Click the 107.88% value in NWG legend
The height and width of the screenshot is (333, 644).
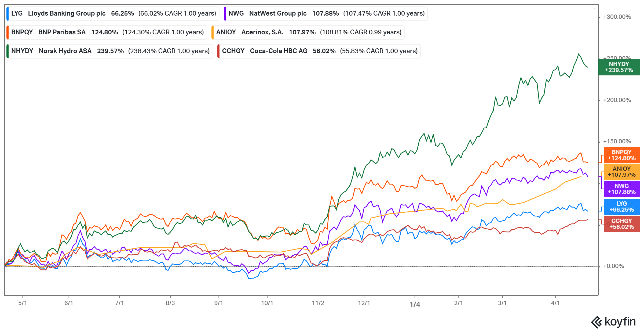tap(325, 13)
